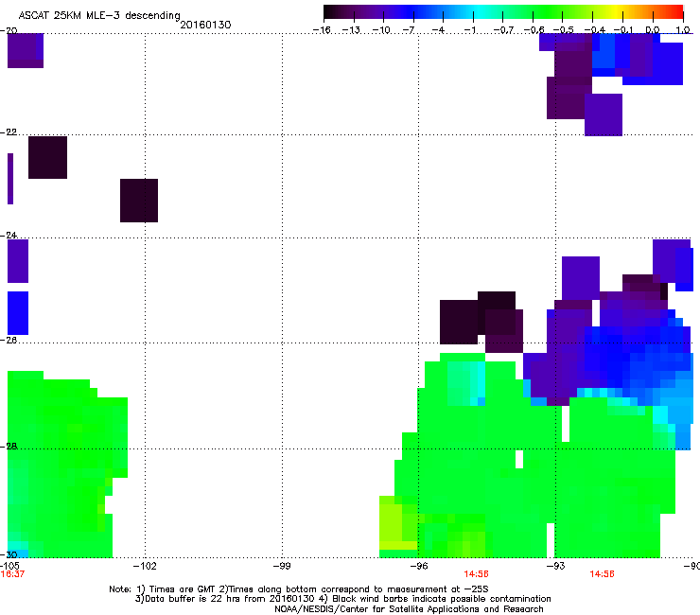Click the longitude label -105

pos(9,566)
